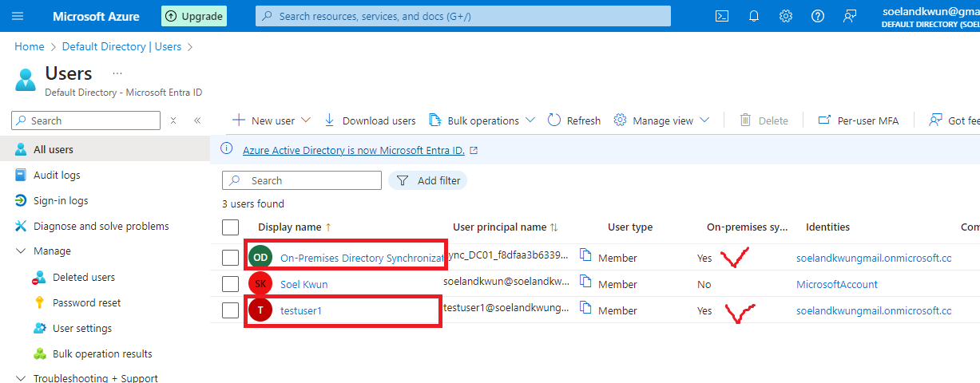Click the users list Search field
The image size is (980, 383).
pos(302,180)
